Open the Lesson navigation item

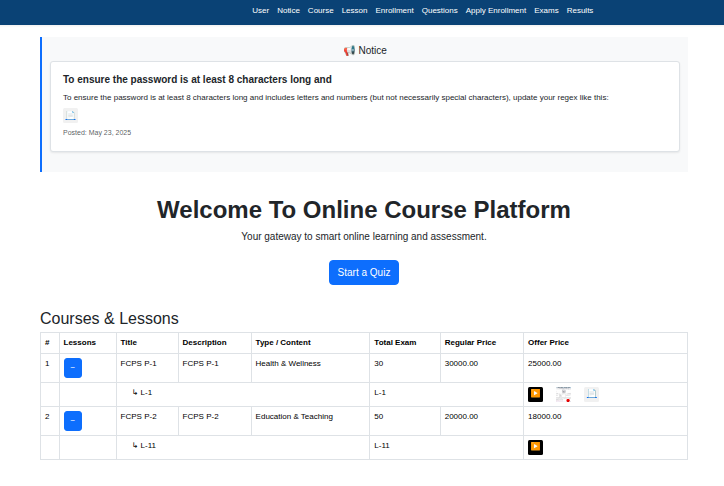(355, 11)
